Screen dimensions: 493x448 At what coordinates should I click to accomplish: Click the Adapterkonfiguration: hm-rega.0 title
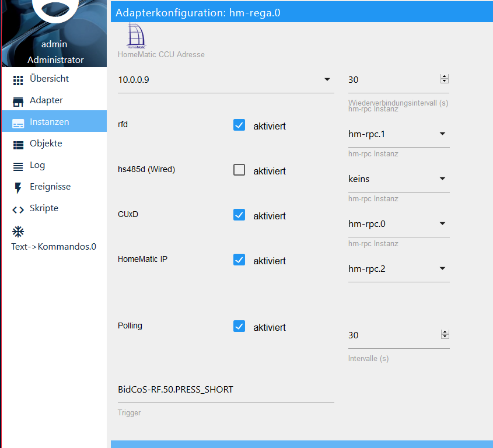[x=198, y=13]
